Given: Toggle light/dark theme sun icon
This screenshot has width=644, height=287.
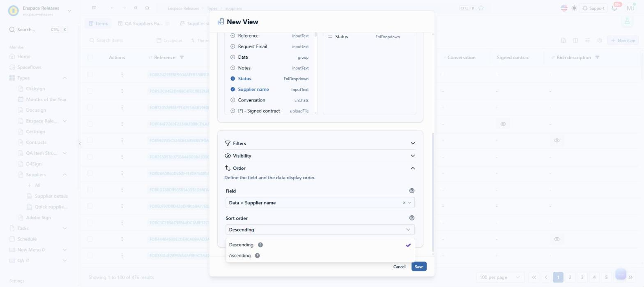Looking at the screenshot, I should (x=574, y=8).
